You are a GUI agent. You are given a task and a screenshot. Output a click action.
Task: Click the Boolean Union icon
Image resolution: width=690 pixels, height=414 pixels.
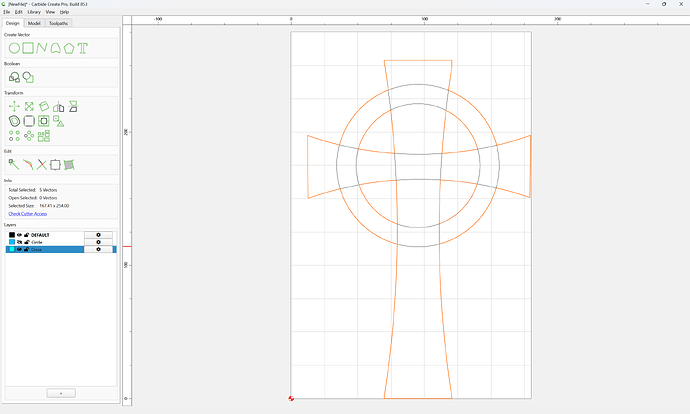pyautogui.click(x=14, y=77)
